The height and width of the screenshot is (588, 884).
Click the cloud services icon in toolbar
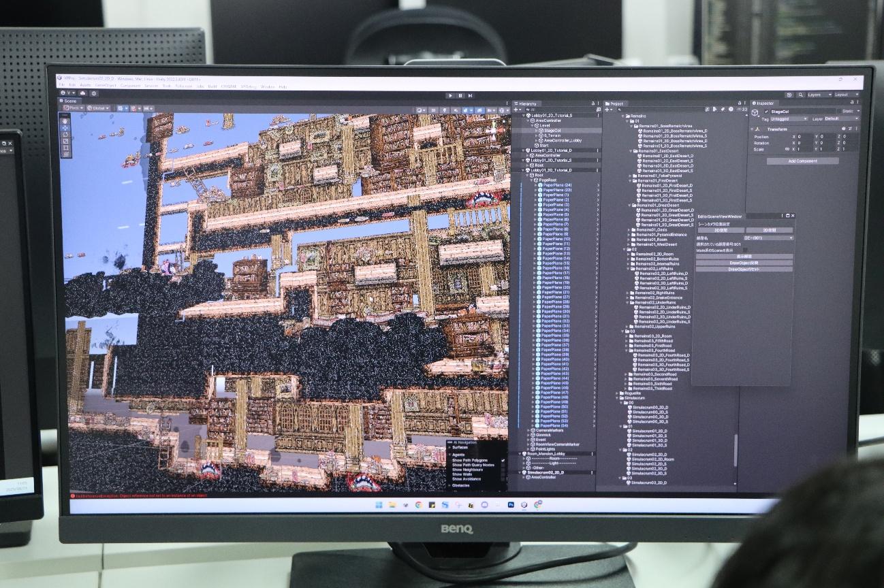(x=83, y=93)
